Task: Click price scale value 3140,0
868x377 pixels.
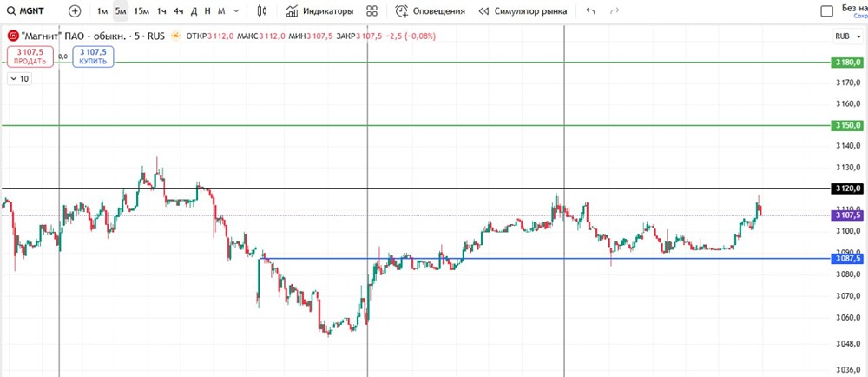Action: click(849, 146)
